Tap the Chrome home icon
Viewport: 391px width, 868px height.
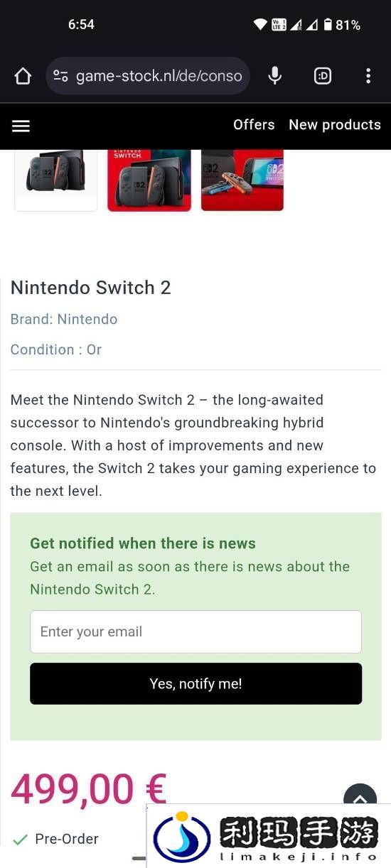(x=23, y=76)
